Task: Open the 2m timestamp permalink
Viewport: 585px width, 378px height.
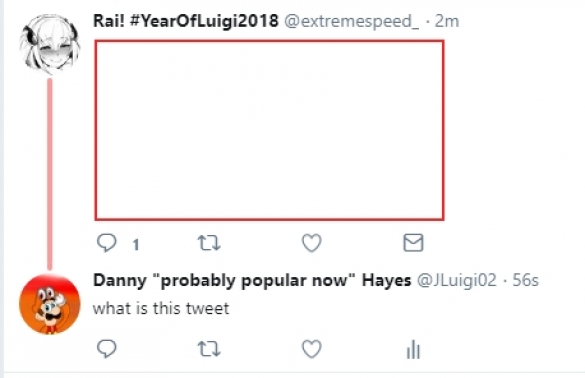Action: coord(447,21)
